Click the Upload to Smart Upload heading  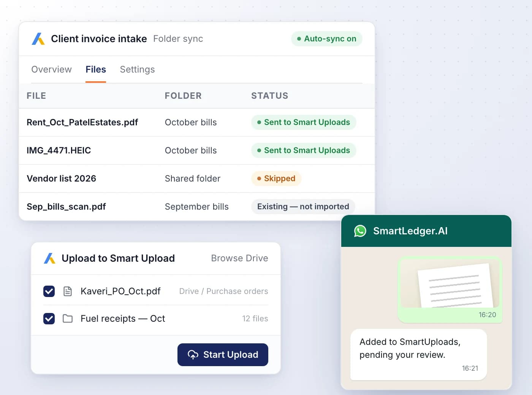tap(118, 258)
